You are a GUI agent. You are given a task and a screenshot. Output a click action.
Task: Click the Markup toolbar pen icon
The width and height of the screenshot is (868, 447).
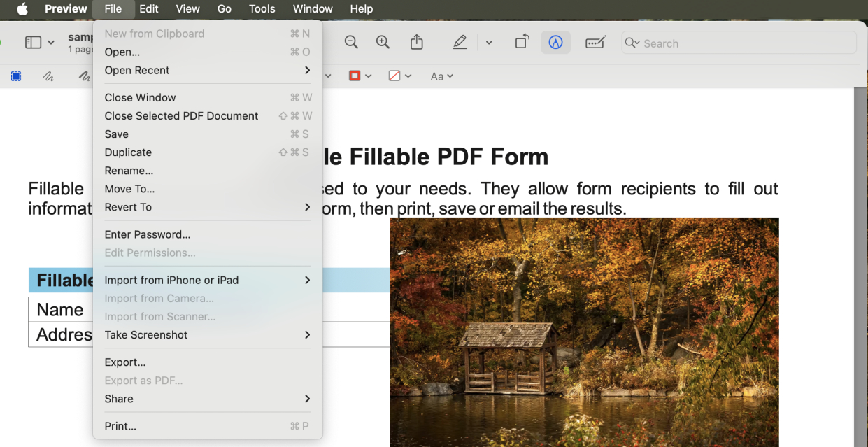[460, 43]
